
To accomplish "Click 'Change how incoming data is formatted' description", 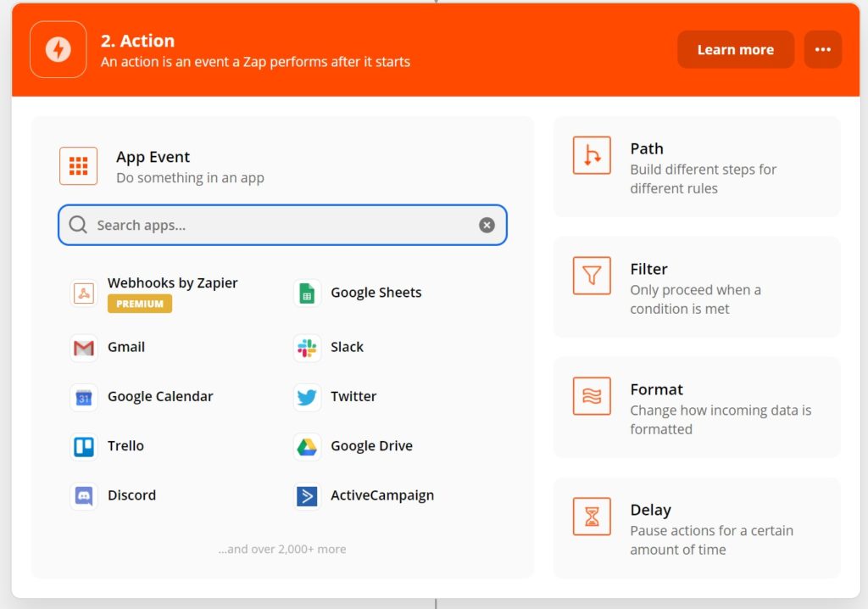I will (721, 420).
